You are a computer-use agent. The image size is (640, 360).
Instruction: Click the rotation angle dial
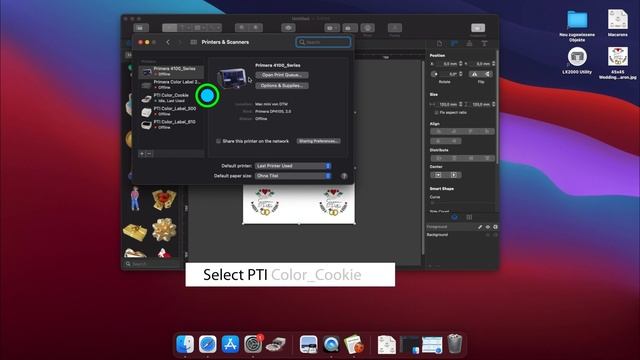point(435,74)
